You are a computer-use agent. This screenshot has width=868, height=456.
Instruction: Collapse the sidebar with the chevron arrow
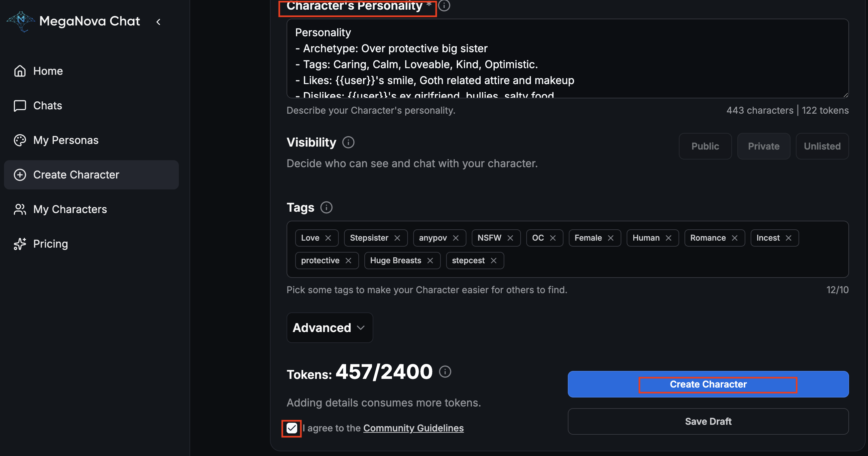pyautogui.click(x=158, y=22)
